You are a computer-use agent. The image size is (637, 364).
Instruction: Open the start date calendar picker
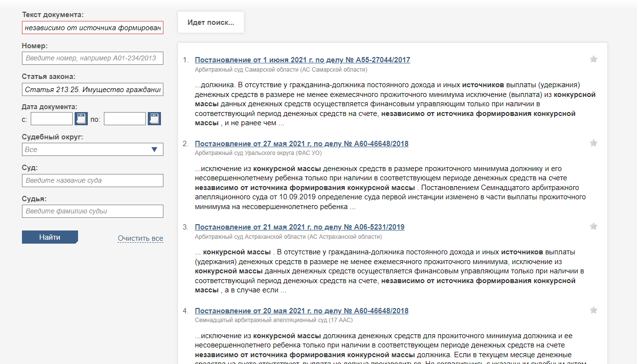point(80,119)
